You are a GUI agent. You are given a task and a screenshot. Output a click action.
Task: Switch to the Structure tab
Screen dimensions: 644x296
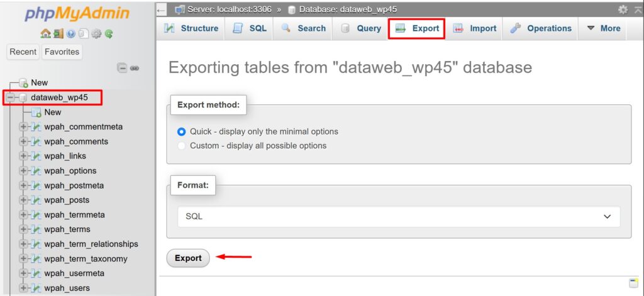[x=191, y=28]
